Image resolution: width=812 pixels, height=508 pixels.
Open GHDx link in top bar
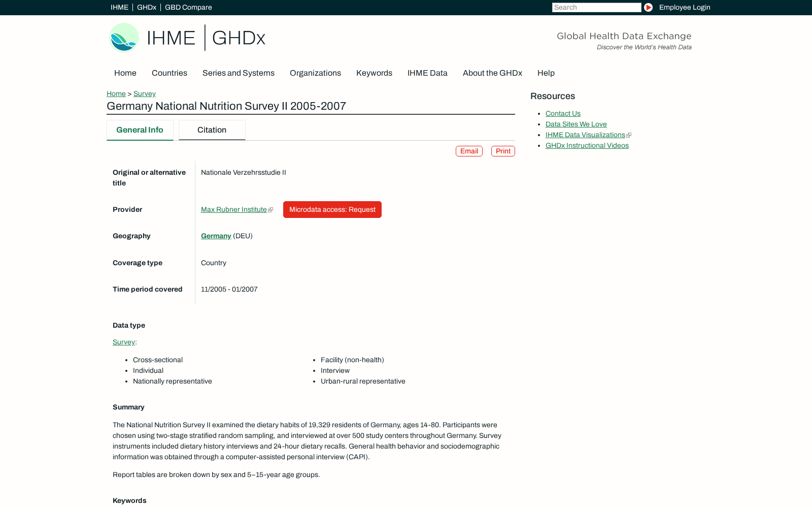(x=147, y=7)
